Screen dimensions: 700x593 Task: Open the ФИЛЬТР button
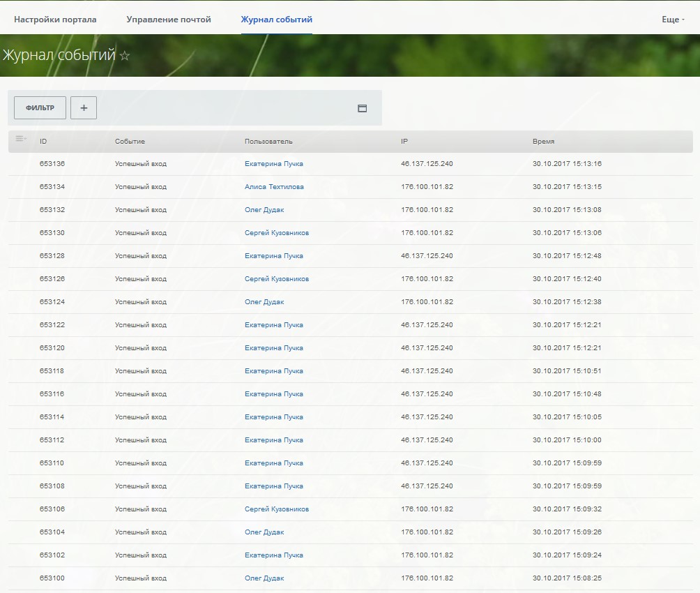[40, 107]
